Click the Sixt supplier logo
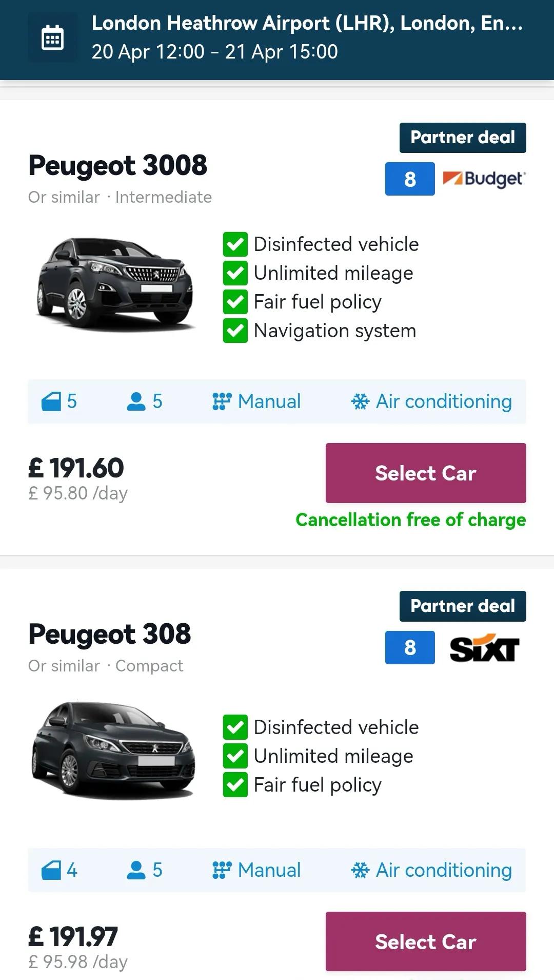The width and height of the screenshot is (554, 980). 484,648
